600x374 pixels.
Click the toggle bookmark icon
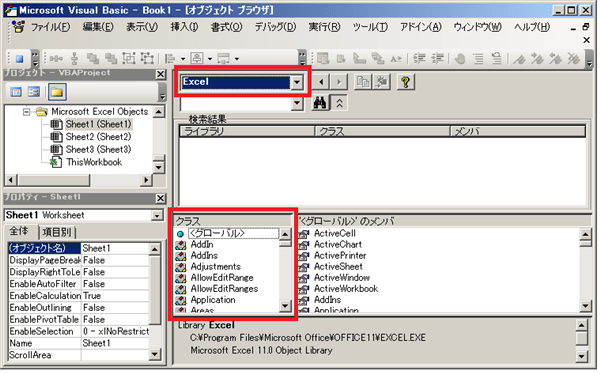[x=519, y=59]
